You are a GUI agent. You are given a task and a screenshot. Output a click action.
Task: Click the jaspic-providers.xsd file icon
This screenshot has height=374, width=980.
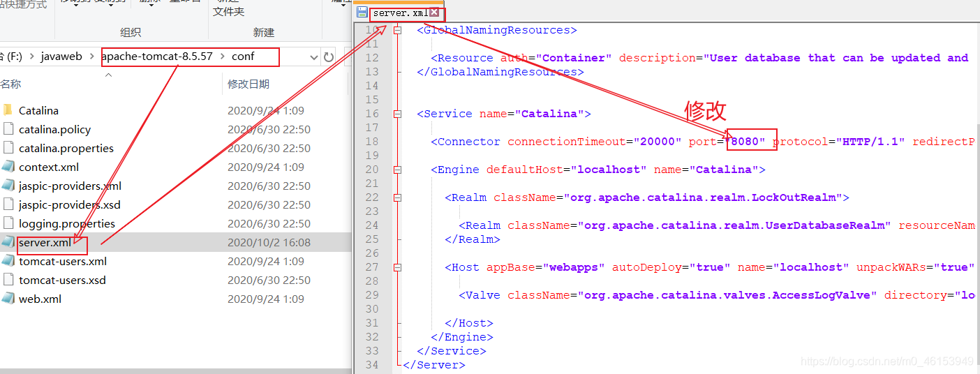pos(8,204)
